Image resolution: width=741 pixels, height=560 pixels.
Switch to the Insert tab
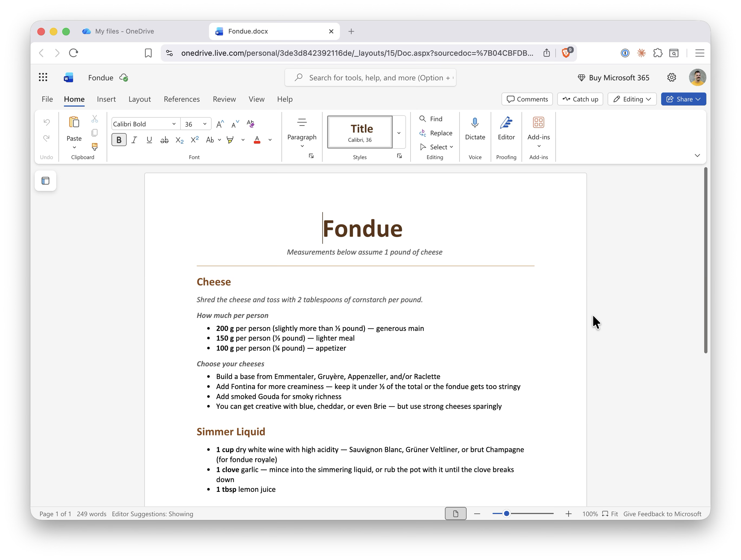pos(106,99)
